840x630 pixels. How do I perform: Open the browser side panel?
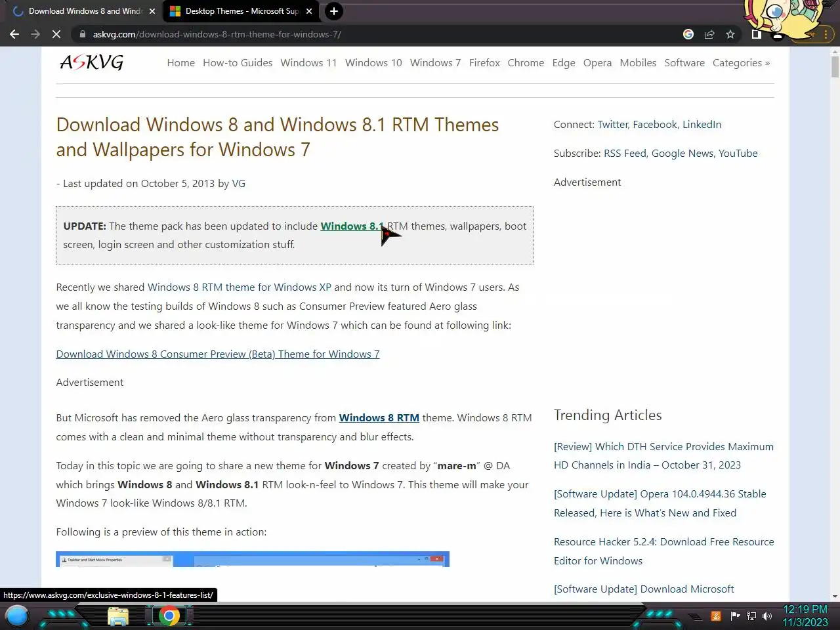point(756,34)
